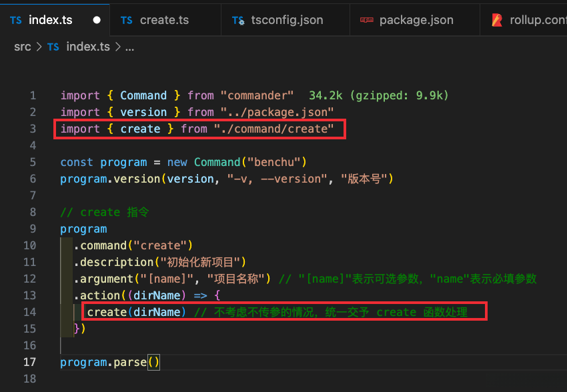Click program.parse() on line 17

(110, 362)
